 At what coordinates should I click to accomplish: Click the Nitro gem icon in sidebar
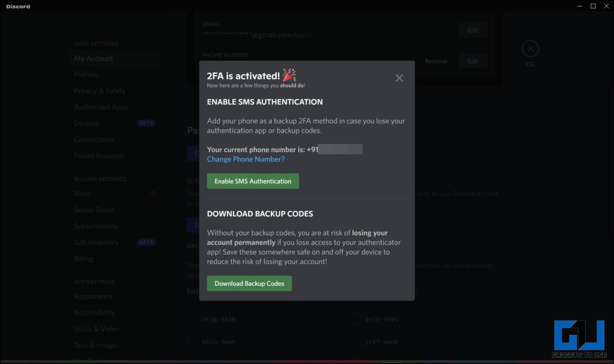pos(153,193)
